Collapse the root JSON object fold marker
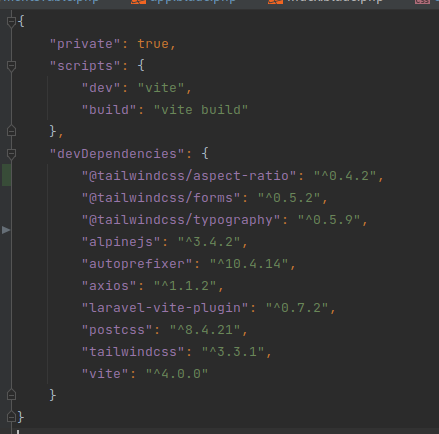This screenshot has height=434, width=439. point(11,22)
